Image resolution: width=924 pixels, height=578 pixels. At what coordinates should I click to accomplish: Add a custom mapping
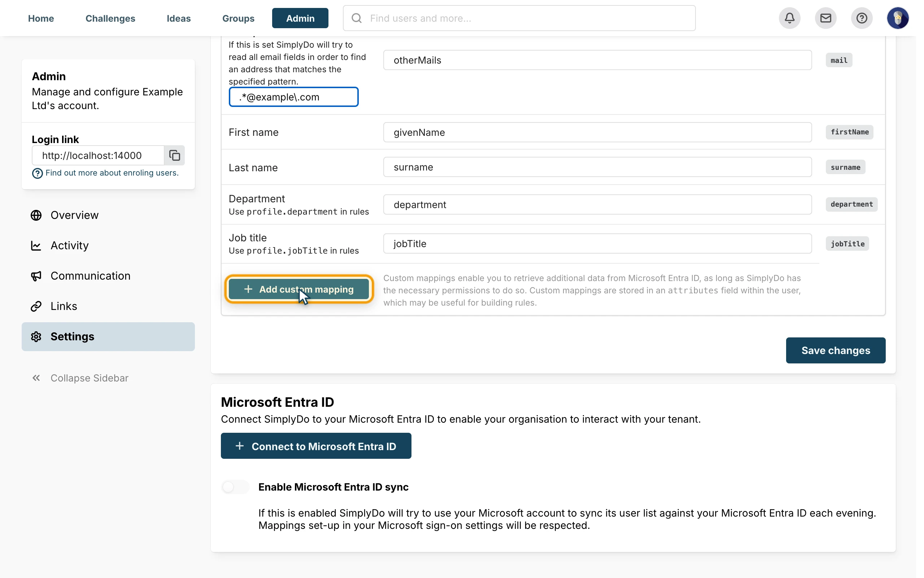[298, 289]
